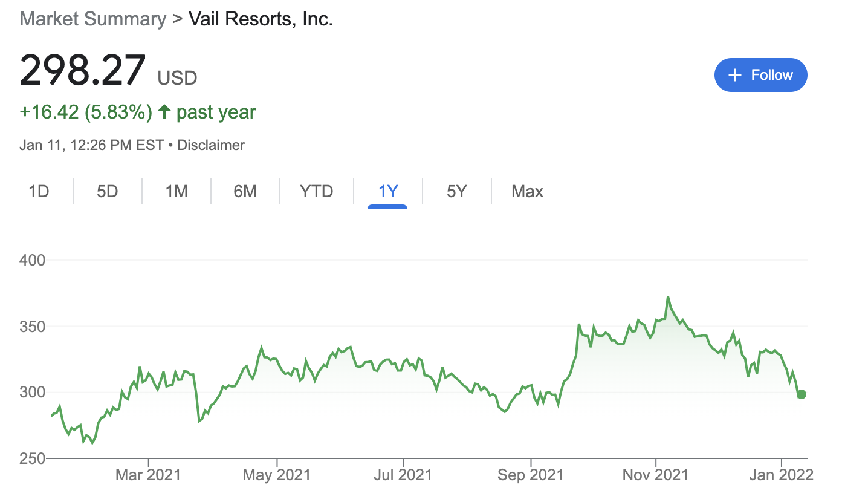
Task: Open the Disclaimer link
Action: tap(210, 145)
